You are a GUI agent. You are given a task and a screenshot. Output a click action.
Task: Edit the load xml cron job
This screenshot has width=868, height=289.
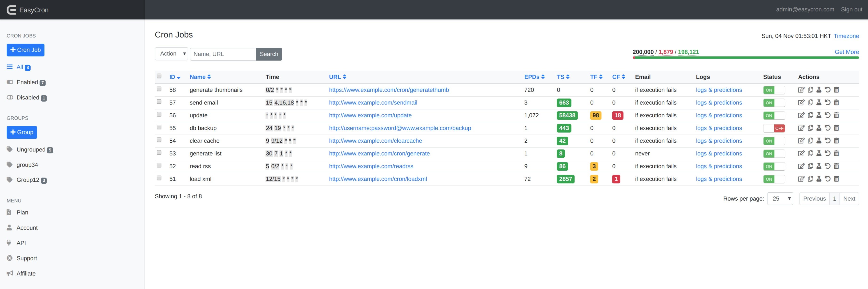pyautogui.click(x=801, y=179)
